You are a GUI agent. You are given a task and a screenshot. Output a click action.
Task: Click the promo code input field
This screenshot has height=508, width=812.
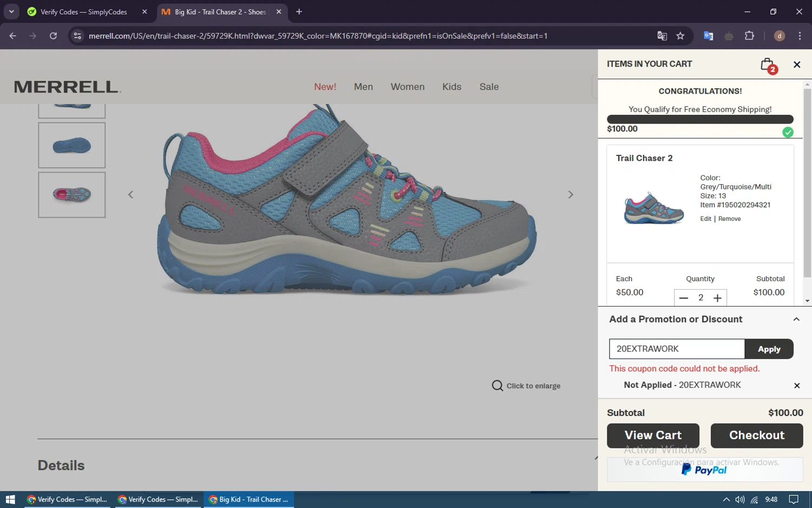[x=677, y=349]
